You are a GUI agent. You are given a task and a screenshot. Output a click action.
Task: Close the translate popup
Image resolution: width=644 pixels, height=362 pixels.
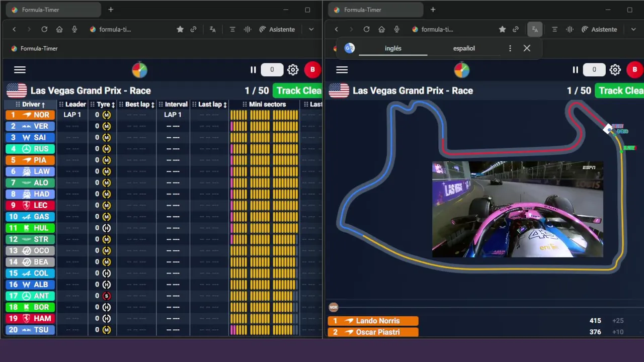pos(527,48)
